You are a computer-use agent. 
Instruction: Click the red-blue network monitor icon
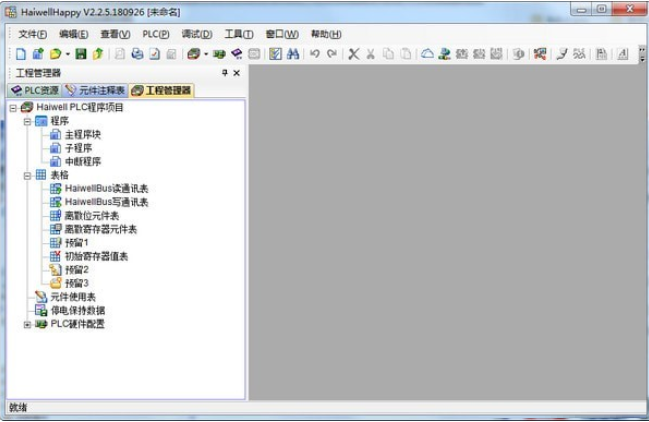540,54
